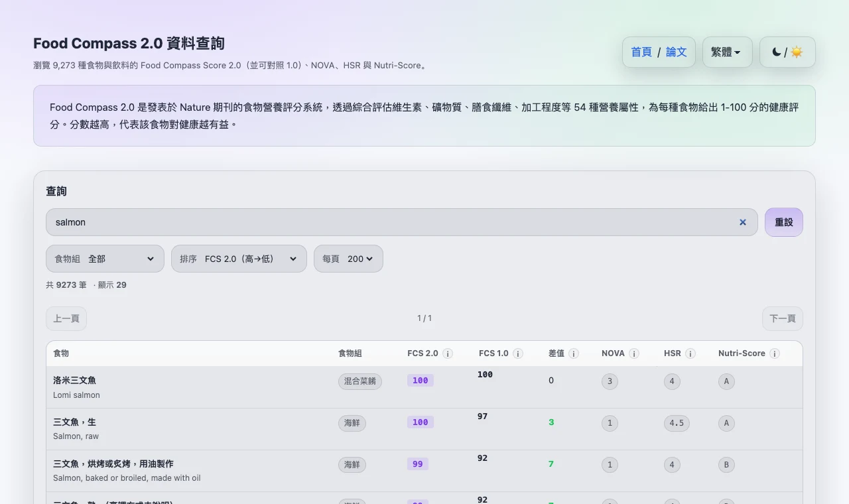Click NOVA badge 3 for Lomi salmon
This screenshot has width=849, height=504.
tap(610, 381)
